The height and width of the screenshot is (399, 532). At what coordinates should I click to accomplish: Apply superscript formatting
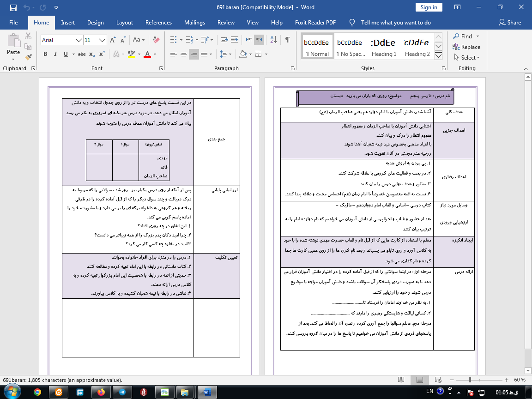[102, 54]
